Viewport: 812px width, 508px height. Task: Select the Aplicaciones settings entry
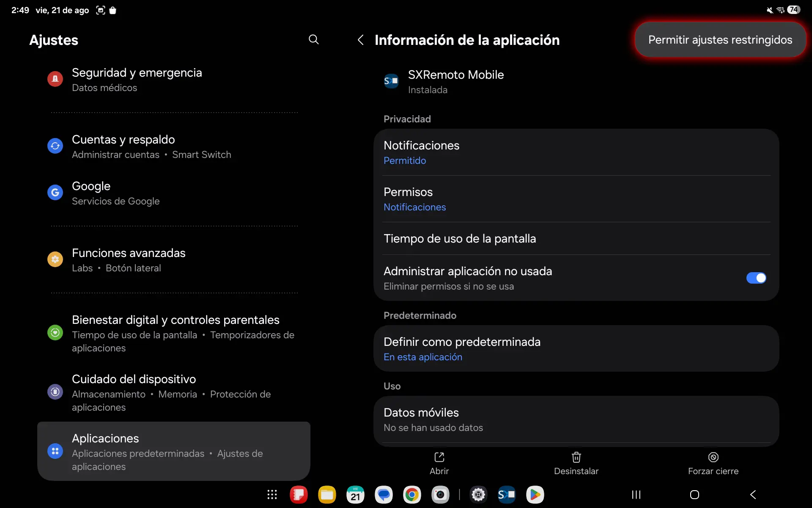(174, 451)
